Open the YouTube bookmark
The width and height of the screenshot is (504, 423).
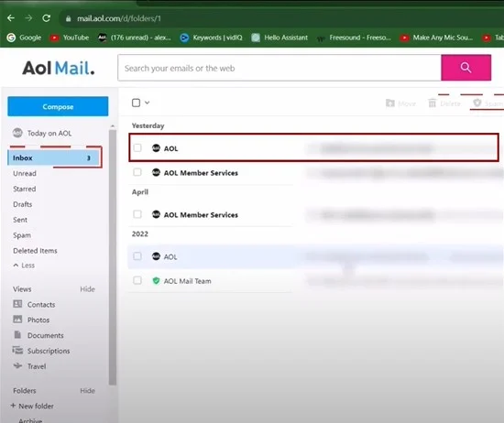pos(70,38)
